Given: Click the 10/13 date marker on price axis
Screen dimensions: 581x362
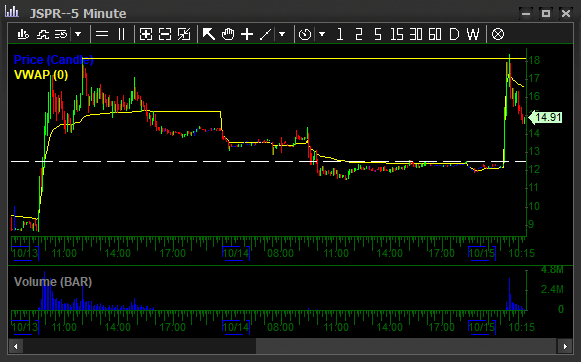Looking at the screenshot, I should coord(25,253).
